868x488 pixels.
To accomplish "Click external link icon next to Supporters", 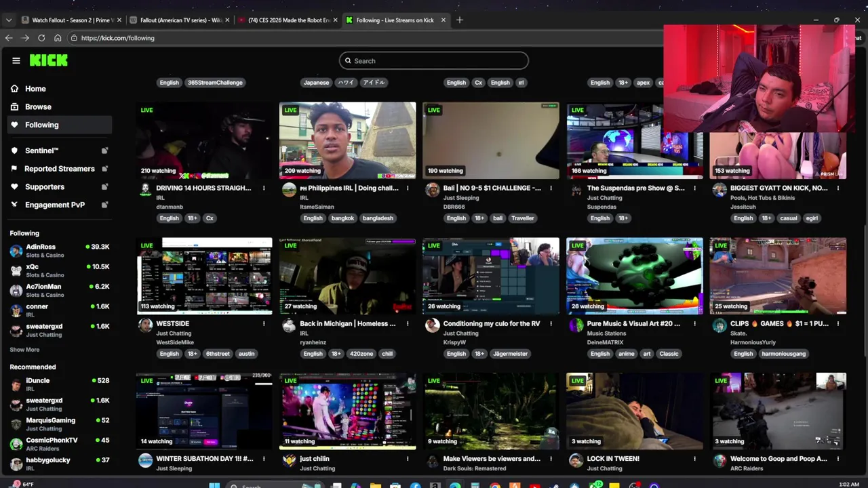I will click(104, 186).
